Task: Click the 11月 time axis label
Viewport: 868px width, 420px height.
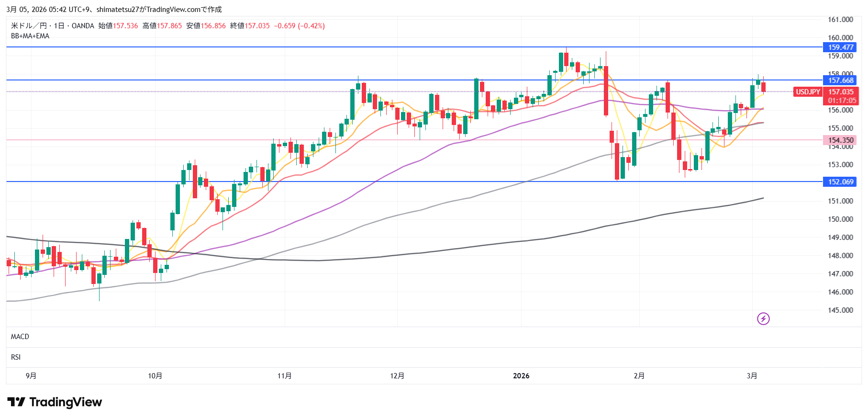Action: coord(284,376)
